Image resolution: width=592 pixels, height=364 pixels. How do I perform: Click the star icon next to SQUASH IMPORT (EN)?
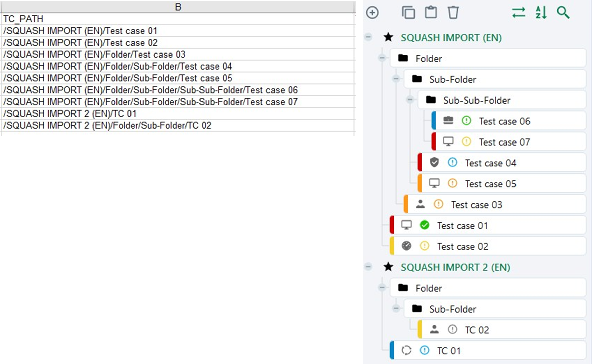[389, 37]
